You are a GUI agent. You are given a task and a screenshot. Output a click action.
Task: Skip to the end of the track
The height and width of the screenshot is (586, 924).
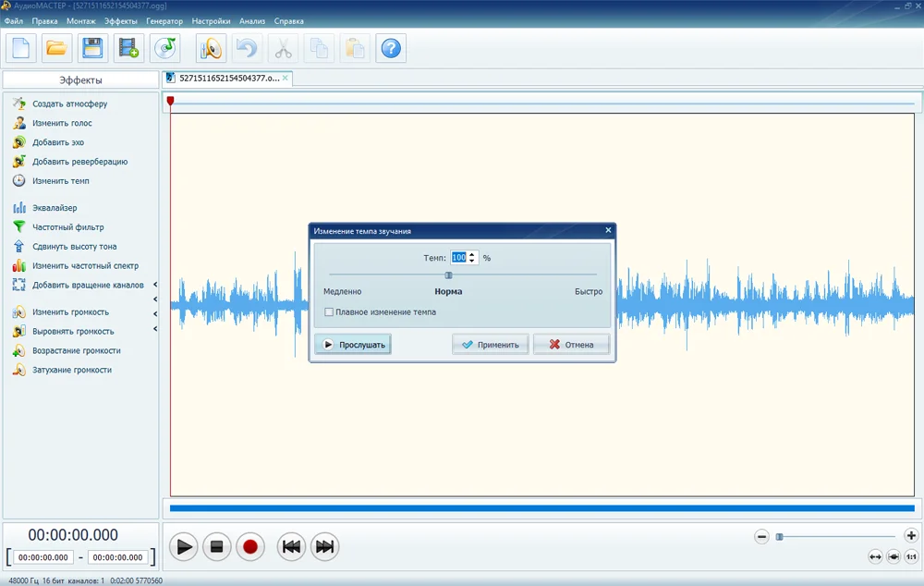324,547
